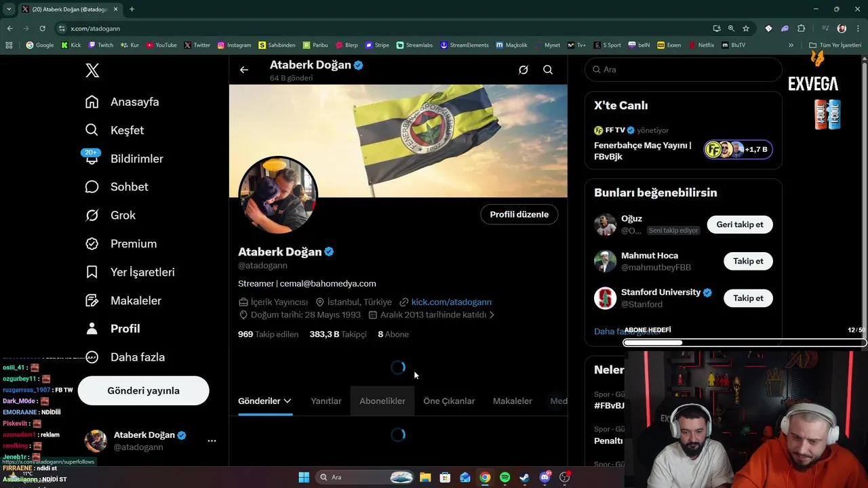Bookmark this page with the star icon
Screen dimensions: 868x488
pos(746,28)
